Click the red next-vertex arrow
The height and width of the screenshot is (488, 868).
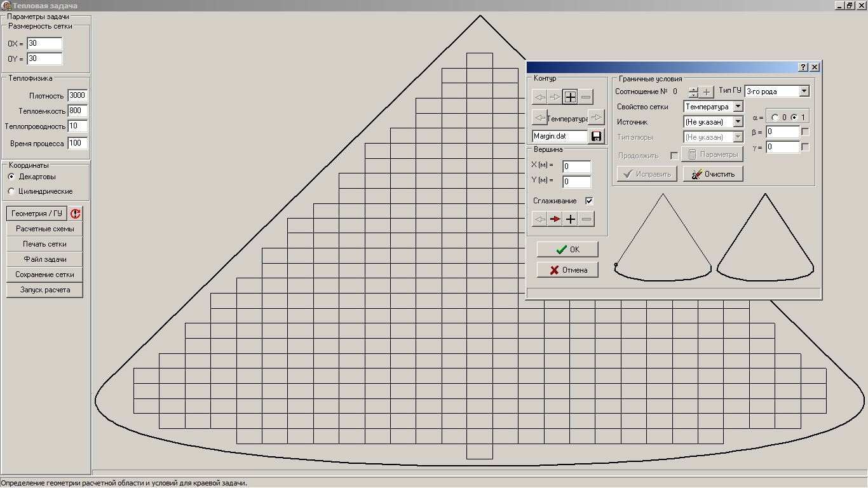pyautogui.click(x=555, y=219)
